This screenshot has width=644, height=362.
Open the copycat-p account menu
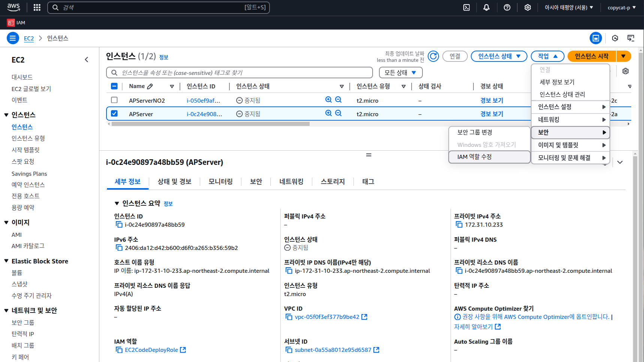(622, 7)
